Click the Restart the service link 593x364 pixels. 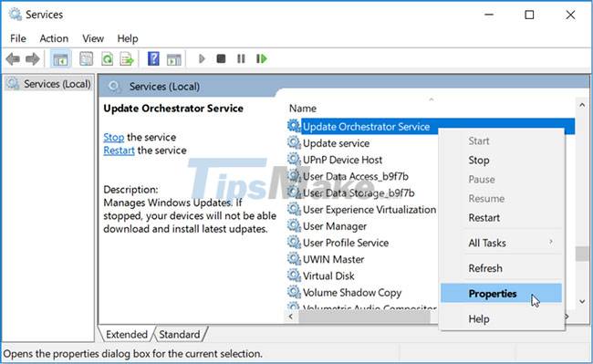point(119,151)
